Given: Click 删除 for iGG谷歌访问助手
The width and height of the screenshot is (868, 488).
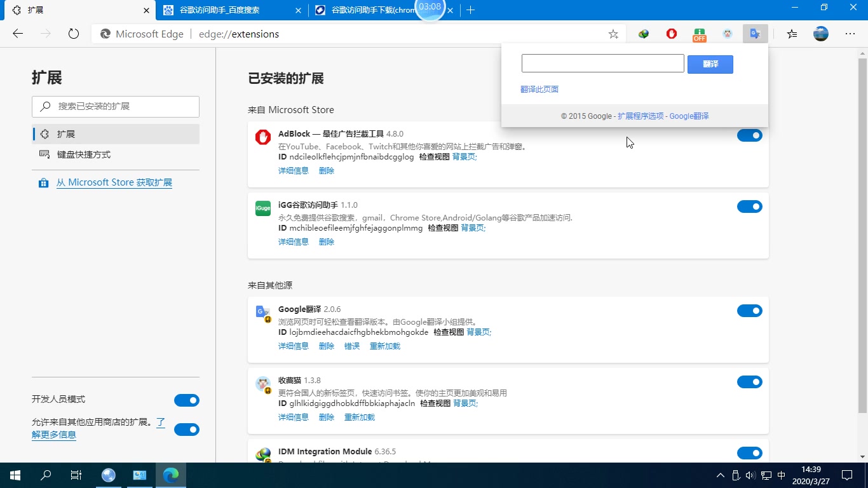Looking at the screenshot, I should coord(327,242).
